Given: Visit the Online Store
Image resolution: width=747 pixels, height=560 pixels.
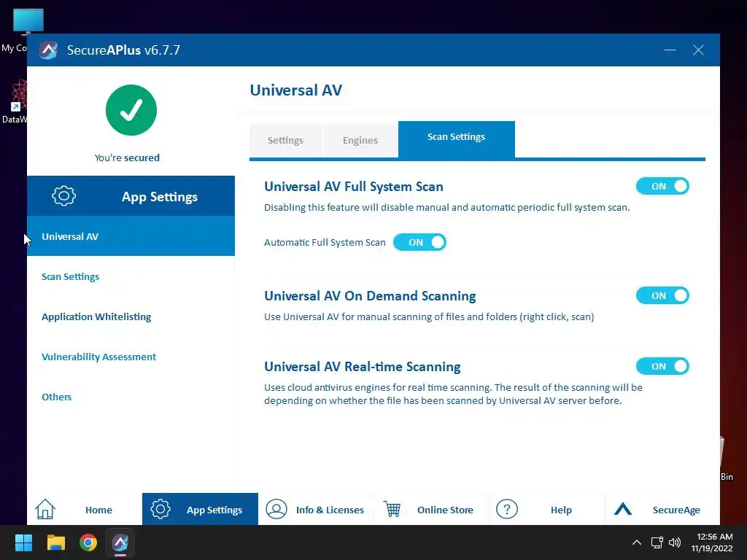Looking at the screenshot, I should pos(446,510).
